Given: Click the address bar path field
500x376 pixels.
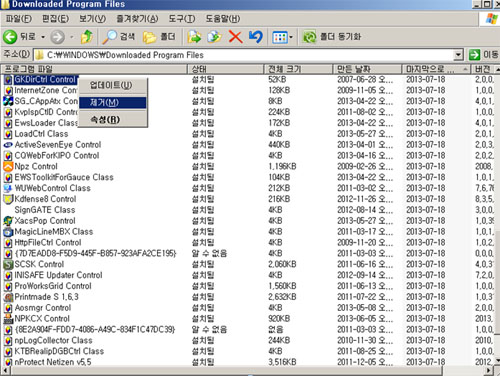Looking at the screenshot, I should coord(244,55).
